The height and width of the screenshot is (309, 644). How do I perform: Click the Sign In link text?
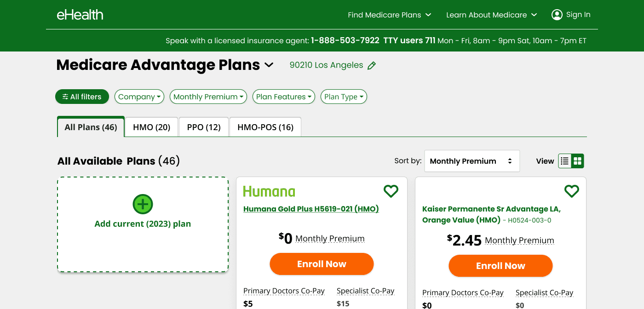[x=578, y=15]
